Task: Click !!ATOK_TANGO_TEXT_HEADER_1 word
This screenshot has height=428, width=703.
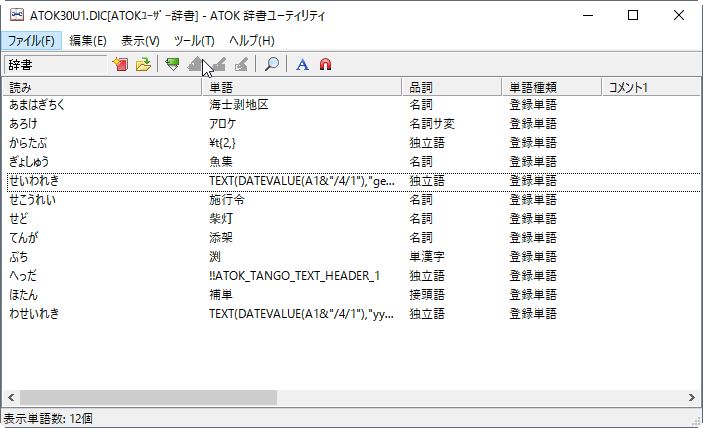Action: tap(294, 276)
